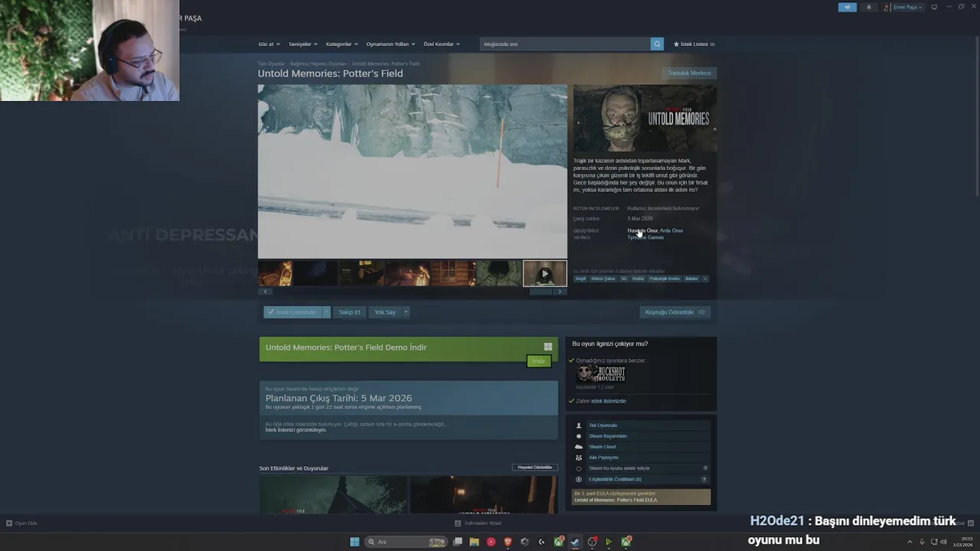Expand the Kategoriler menu
Viewport: 980px width, 551px height.
click(341, 44)
